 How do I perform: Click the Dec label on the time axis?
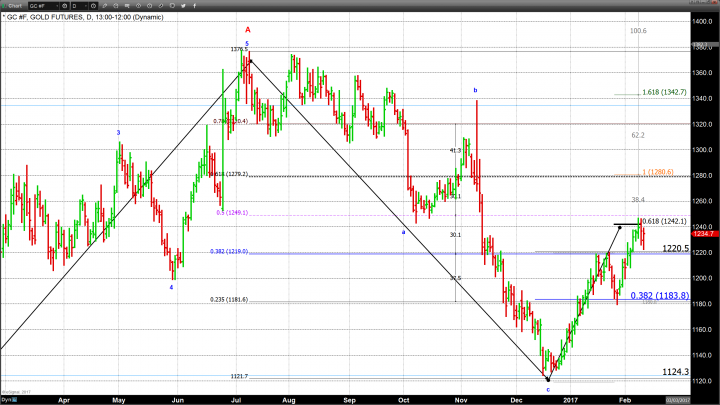coord(513,397)
